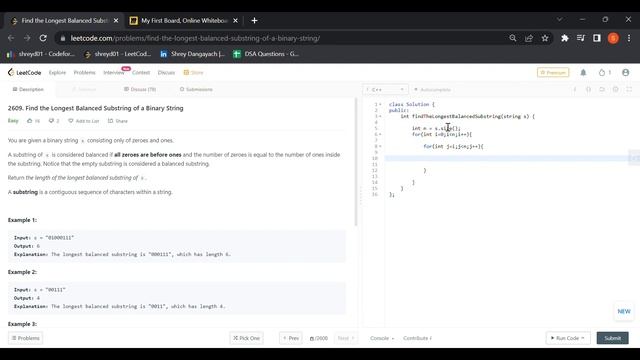Click the Pick One button
The height and width of the screenshot is (360, 640).
[x=247, y=338]
